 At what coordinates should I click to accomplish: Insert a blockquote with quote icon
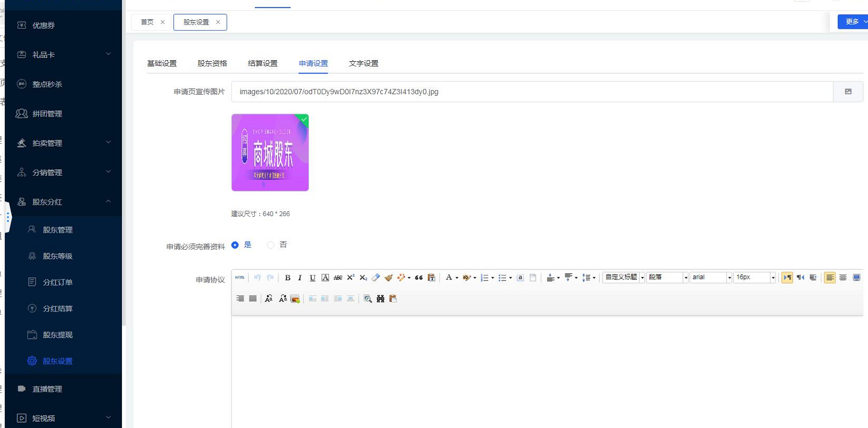point(419,277)
